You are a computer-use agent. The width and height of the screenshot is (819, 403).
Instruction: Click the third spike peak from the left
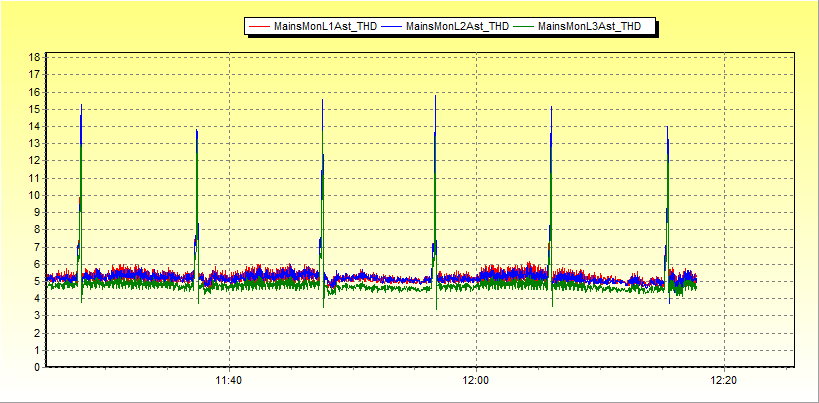click(x=322, y=100)
